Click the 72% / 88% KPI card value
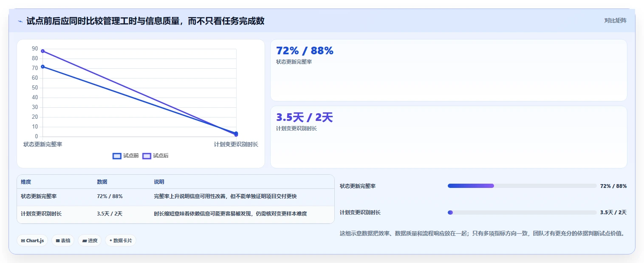The height and width of the screenshot is (263, 644). point(305,50)
